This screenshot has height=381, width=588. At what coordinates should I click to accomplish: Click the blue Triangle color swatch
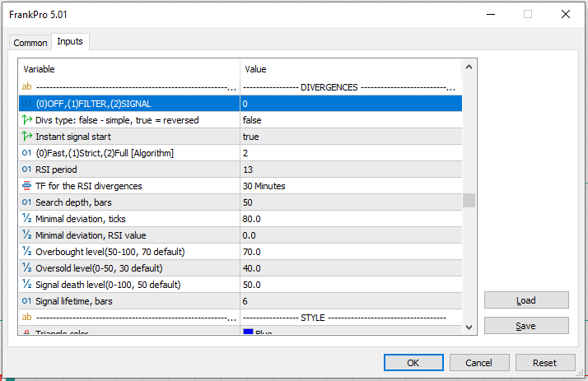(x=248, y=332)
